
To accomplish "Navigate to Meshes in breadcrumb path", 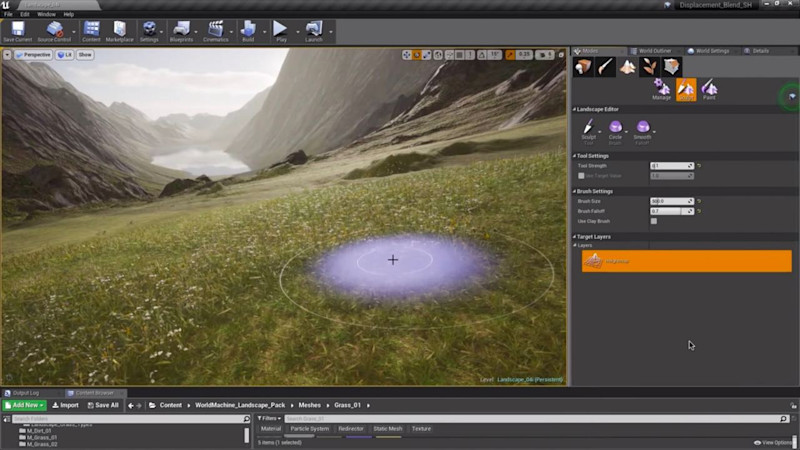I will (309, 405).
